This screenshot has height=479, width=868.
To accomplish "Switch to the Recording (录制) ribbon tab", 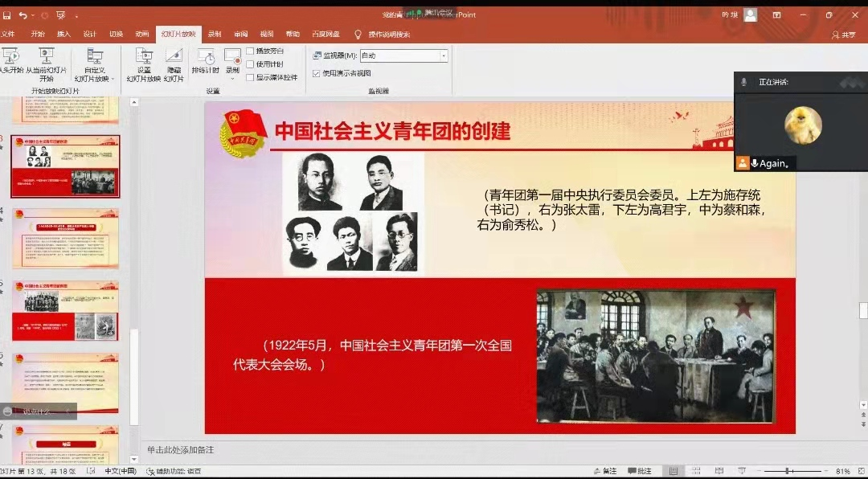I will pos(215,35).
